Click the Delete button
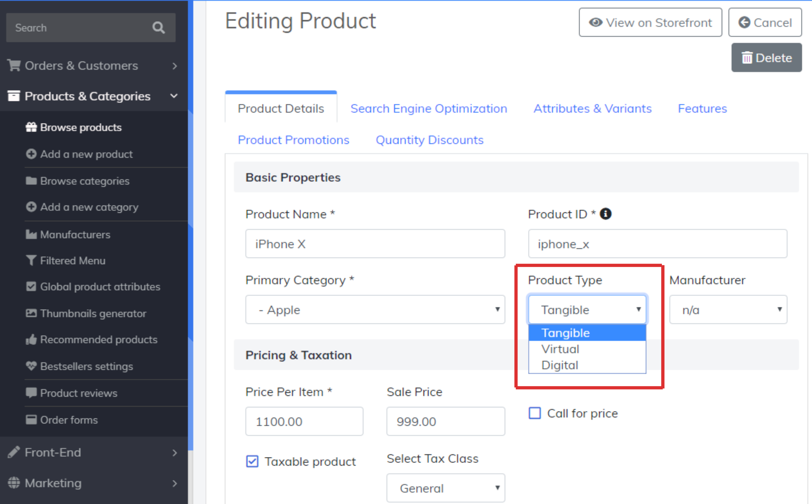This screenshot has width=812, height=504. pyautogui.click(x=766, y=58)
